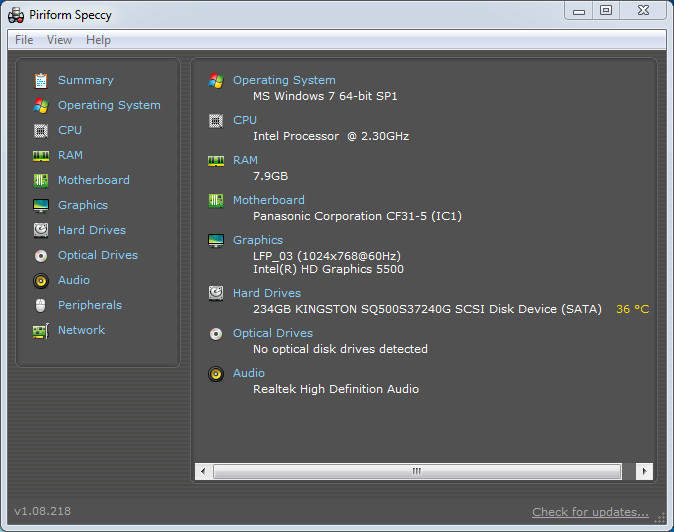
Task: Open the Help menu
Action: click(x=98, y=40)
